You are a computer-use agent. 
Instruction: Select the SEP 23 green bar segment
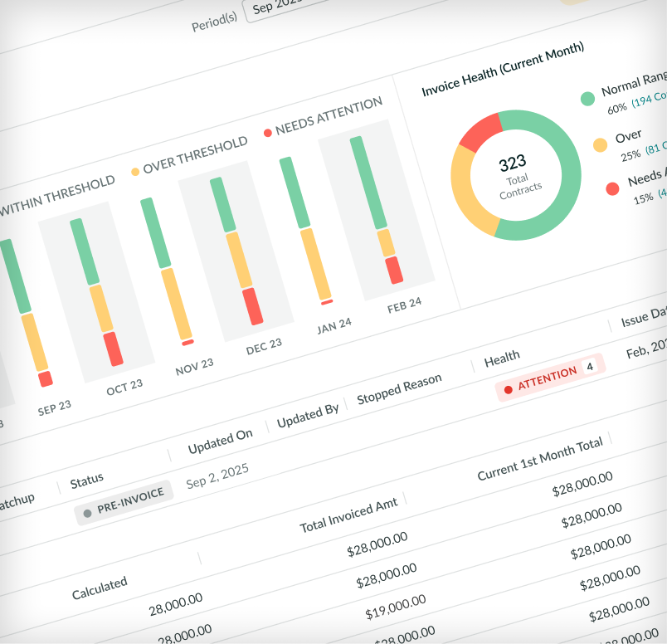[x=15, y=276]
